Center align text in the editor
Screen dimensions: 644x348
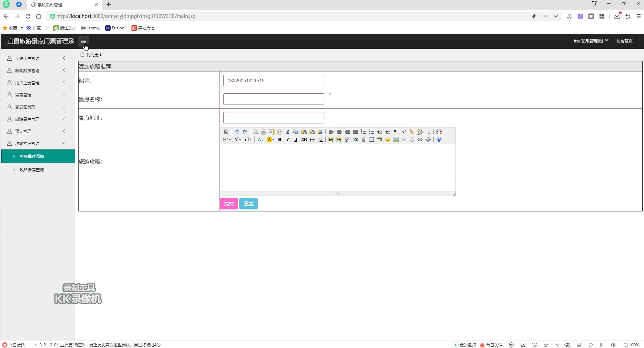tap(339, 132)
